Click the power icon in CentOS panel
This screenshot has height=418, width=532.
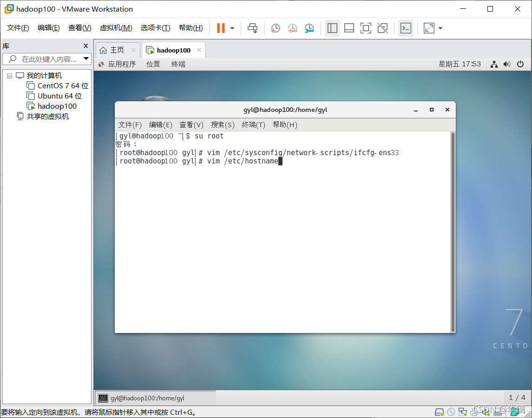pos(520,64)
